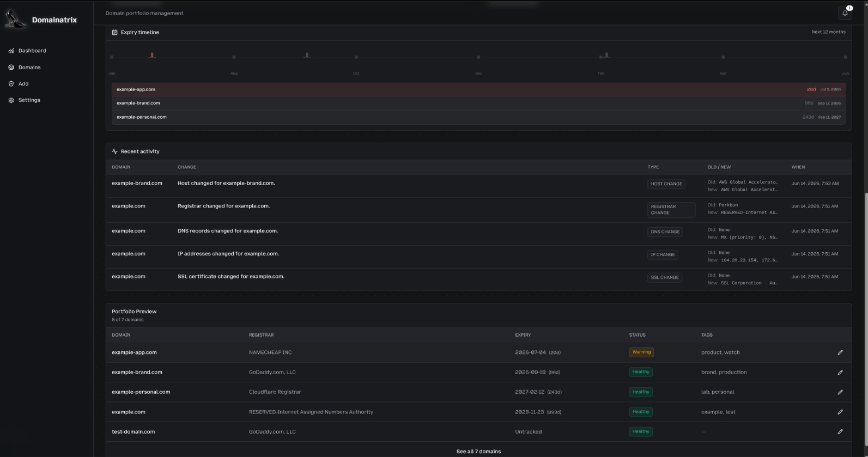Edit example-brand.com using the pencil icon
The height and width of the screenshot is (457, 868).
(840, 373)
